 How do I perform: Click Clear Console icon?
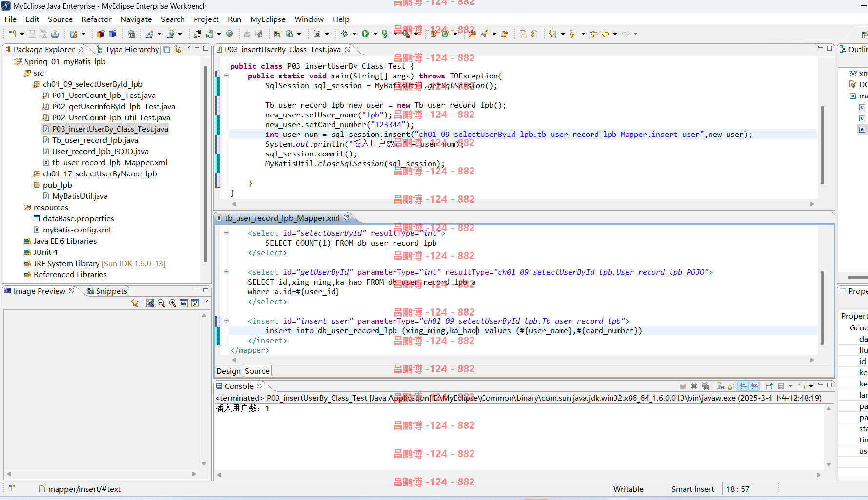[720, 386]
